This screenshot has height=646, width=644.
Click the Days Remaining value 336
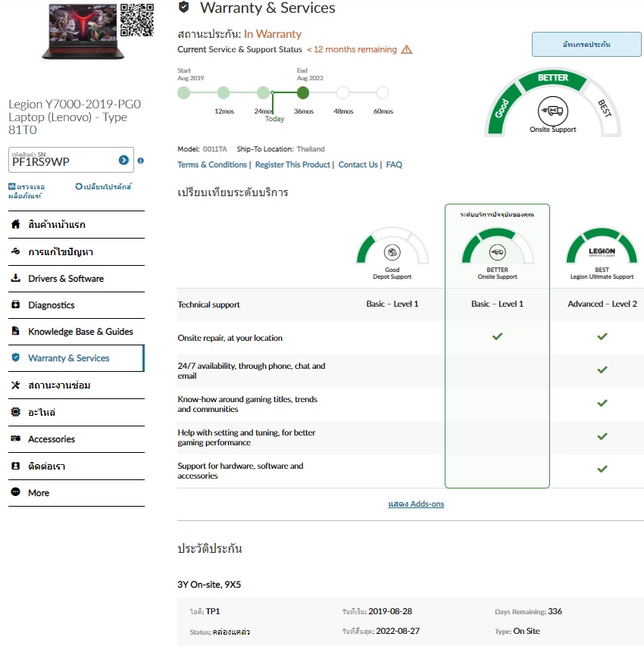pyautogui.click(x=555, y=611)
